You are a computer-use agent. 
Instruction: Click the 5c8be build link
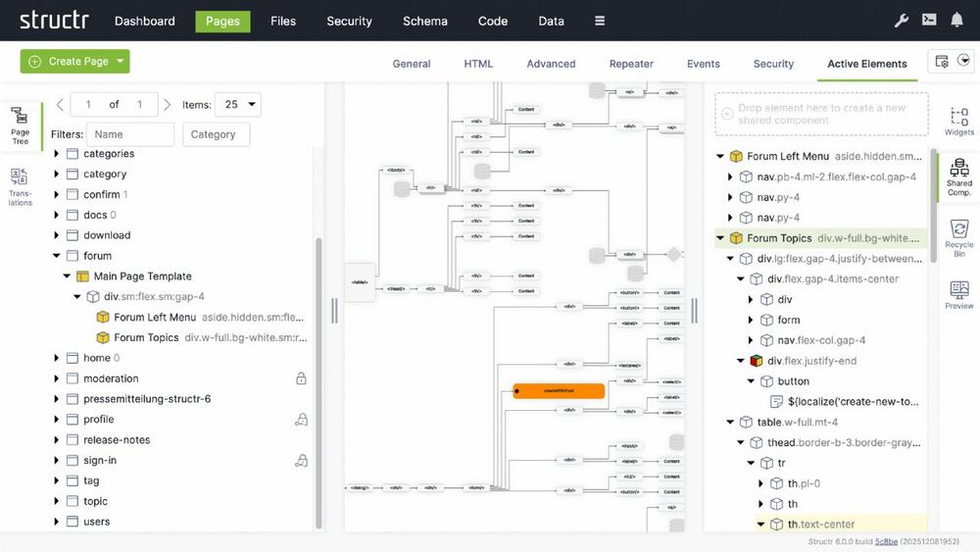[886, 542]
